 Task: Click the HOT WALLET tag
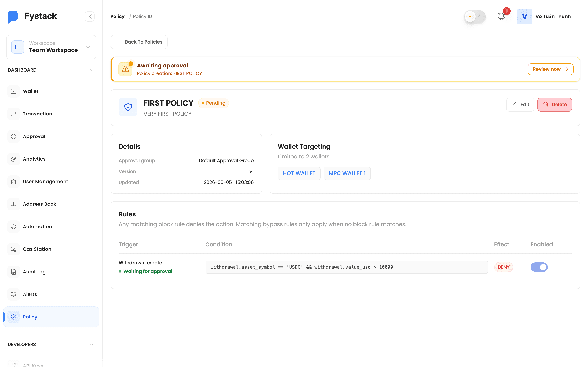coord(299,173)
